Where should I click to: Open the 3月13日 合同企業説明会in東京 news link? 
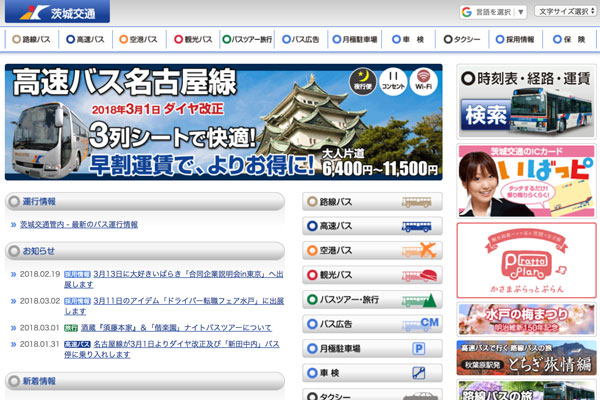[x=174, y=279]
